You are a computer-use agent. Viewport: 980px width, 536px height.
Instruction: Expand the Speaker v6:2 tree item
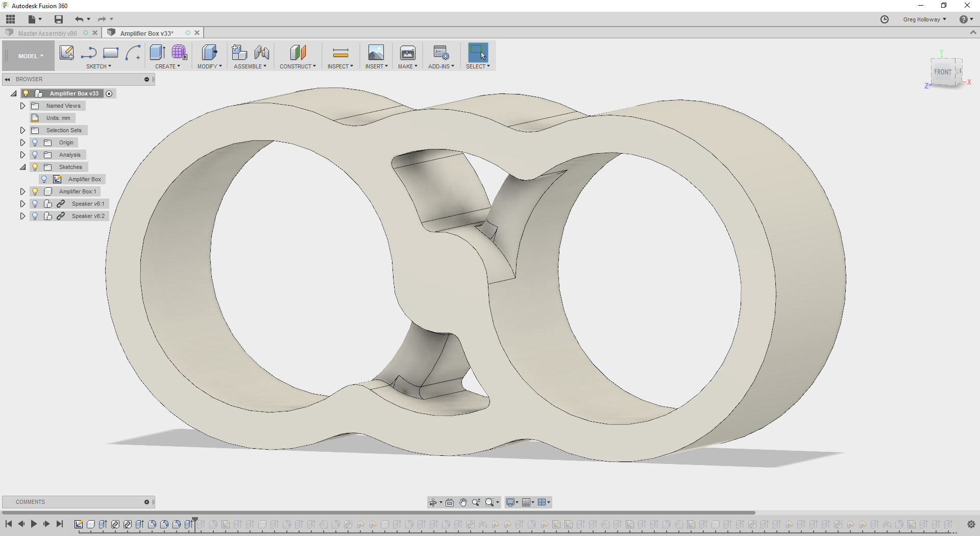pyautogui.click(x=22, y=216)
